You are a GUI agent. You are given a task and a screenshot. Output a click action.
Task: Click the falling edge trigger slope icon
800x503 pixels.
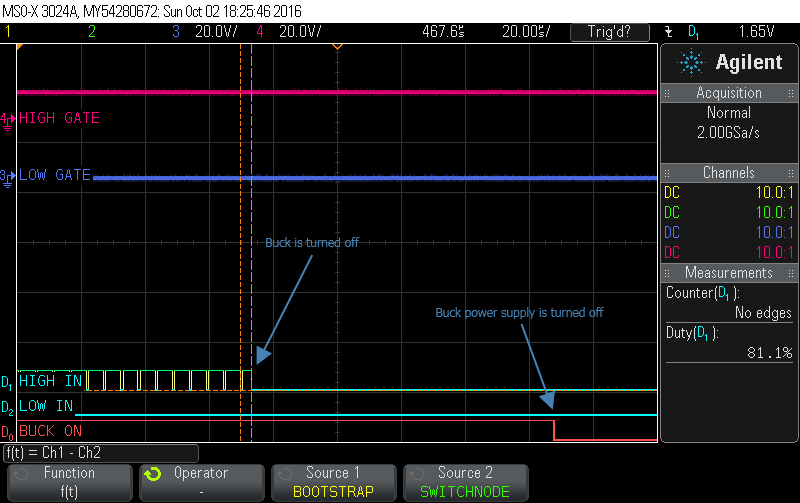(x=668, y=32)
